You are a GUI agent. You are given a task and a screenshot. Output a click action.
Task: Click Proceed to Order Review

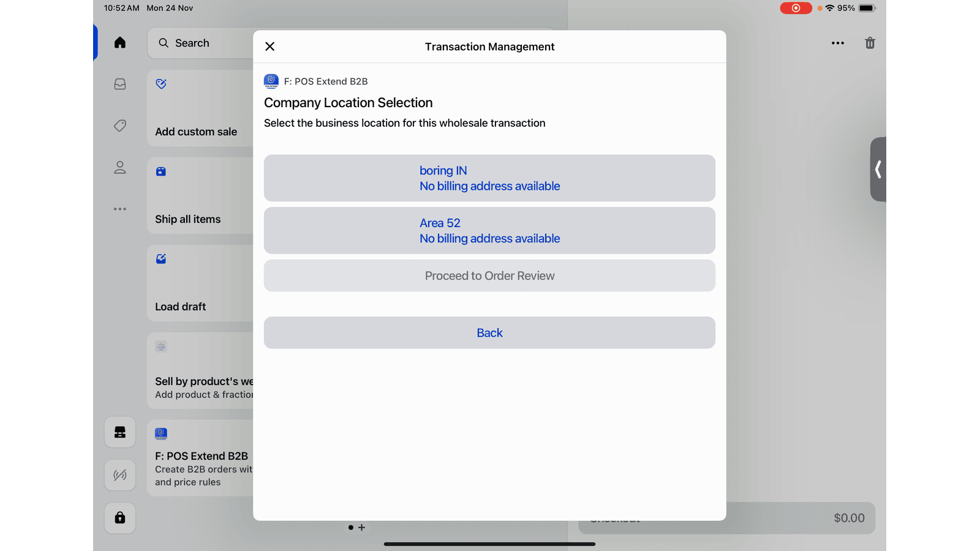[489, 276]
